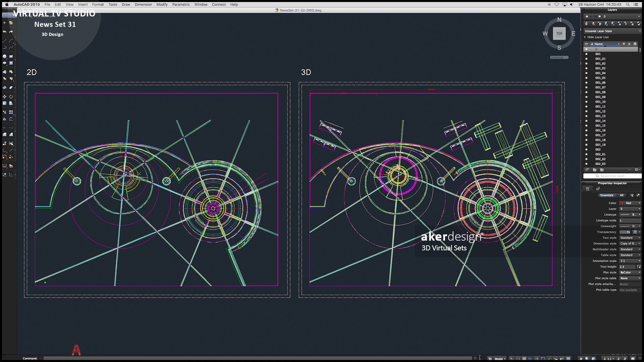Click the Erase tool icon
This screenshot has width=644, height=362.
click(x=11, y=87)
